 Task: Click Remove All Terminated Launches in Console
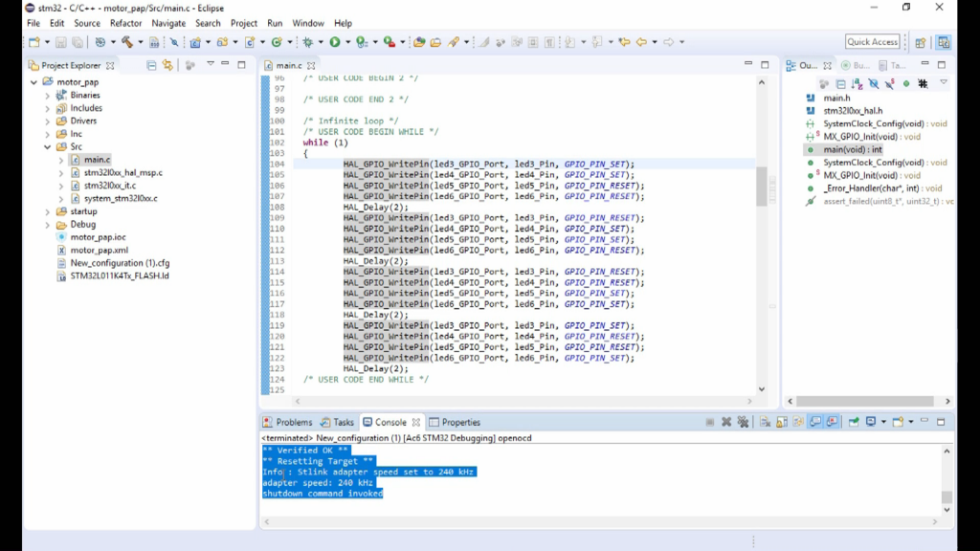click(743, 422)
